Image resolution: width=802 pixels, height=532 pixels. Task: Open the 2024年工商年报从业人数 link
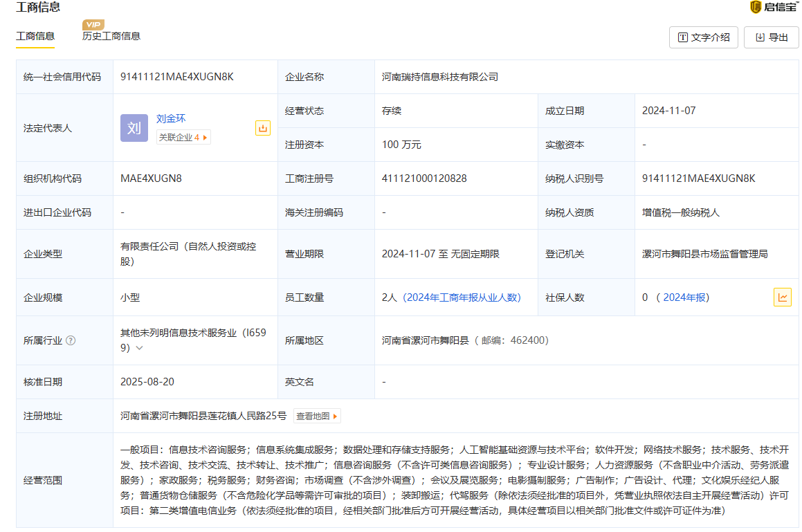point(462,297)
